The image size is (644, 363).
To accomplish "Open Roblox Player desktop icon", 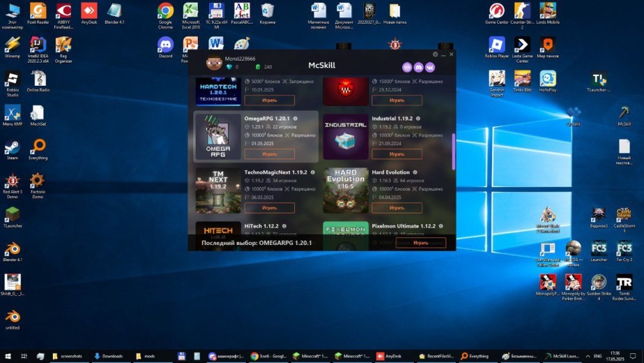I will point(497,47).
